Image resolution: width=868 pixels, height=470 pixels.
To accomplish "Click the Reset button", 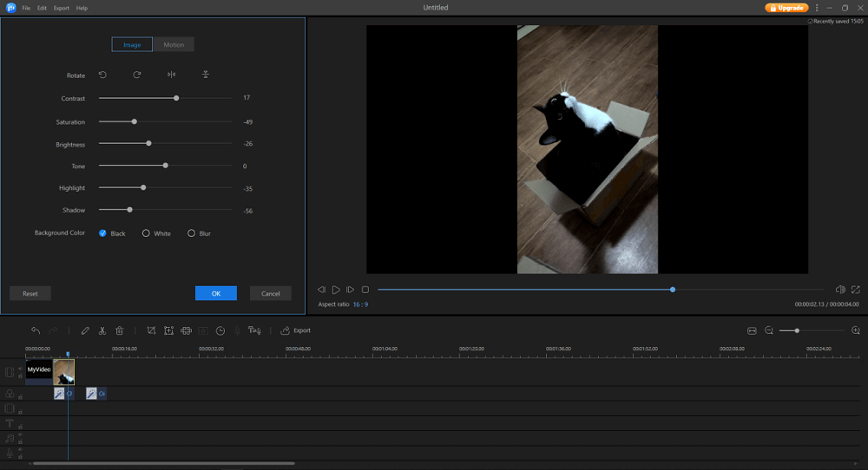I will [x=30, y=293].
